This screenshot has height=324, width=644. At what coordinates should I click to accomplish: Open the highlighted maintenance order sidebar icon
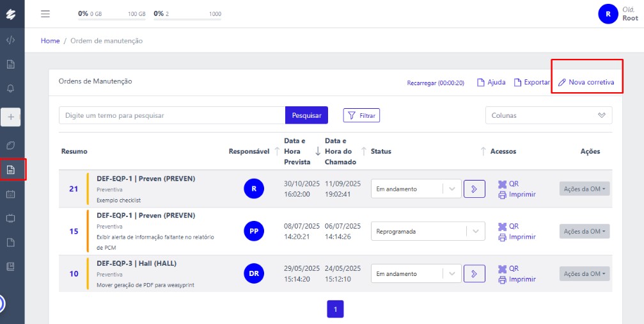coord(11,170)
